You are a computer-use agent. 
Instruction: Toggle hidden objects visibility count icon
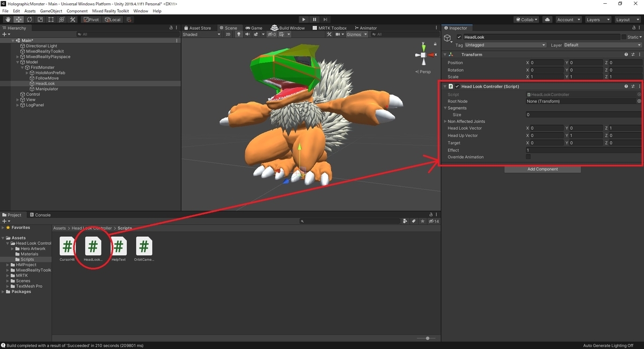[272, 34]
